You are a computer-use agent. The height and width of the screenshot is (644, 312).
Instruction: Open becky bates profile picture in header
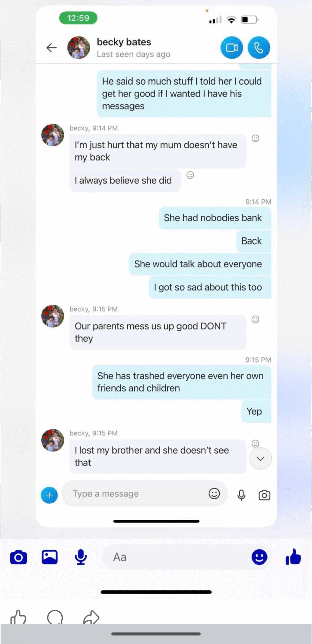78,48
